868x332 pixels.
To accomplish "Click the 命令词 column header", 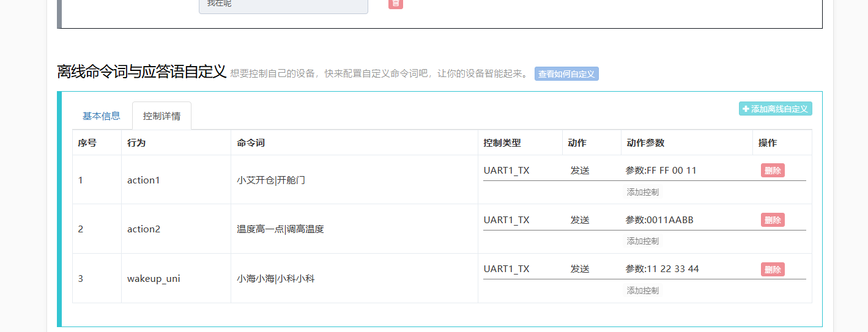I will click(x=251, y=143).
